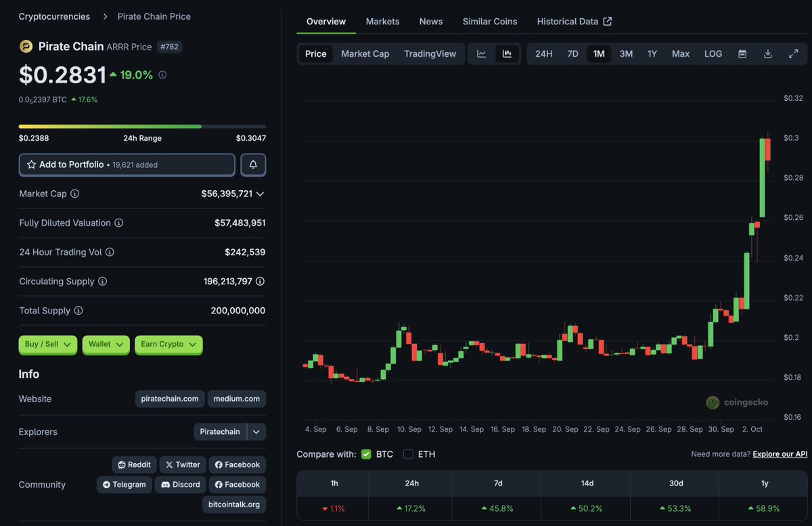
Task: Select the Market Cap chart mode
Action: tap(365, 54)
